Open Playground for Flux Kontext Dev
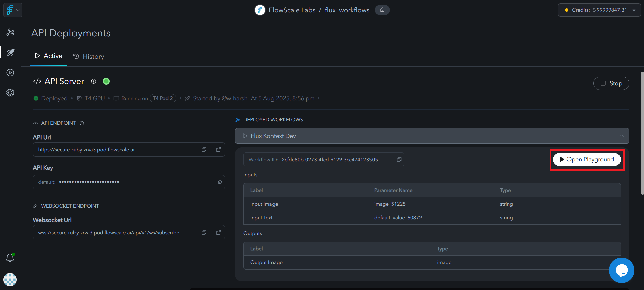Screen dimensions: 644x290 587,159
